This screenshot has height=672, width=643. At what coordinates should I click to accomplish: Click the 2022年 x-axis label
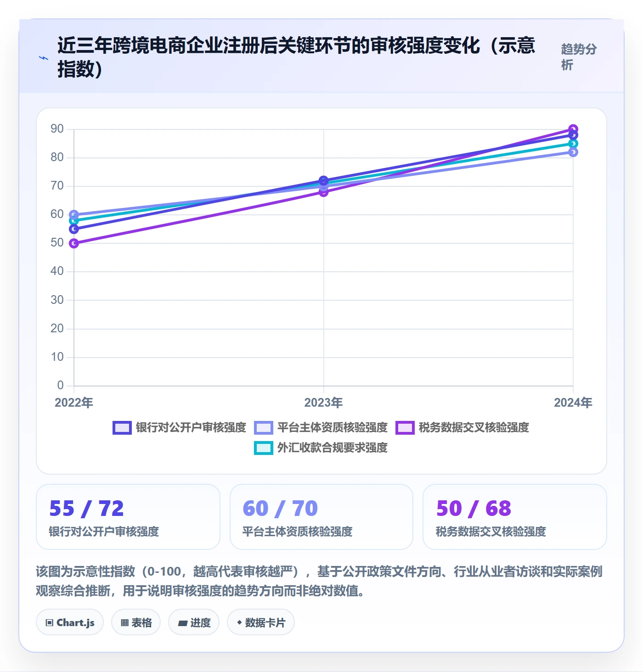coord(74,403)
